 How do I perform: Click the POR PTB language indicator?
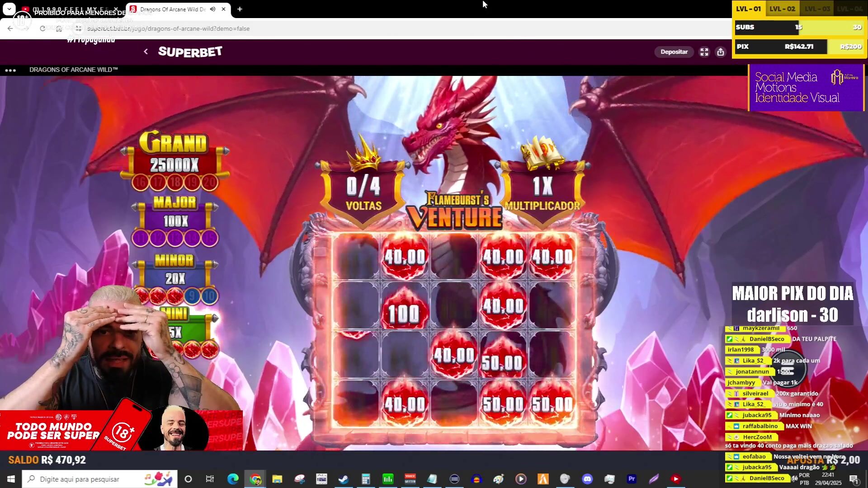804,479
